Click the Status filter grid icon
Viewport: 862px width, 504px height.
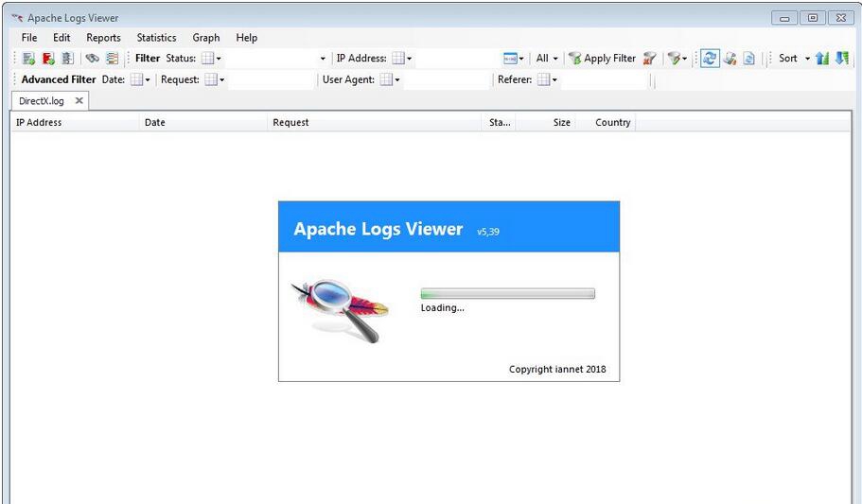pos(207,59)
